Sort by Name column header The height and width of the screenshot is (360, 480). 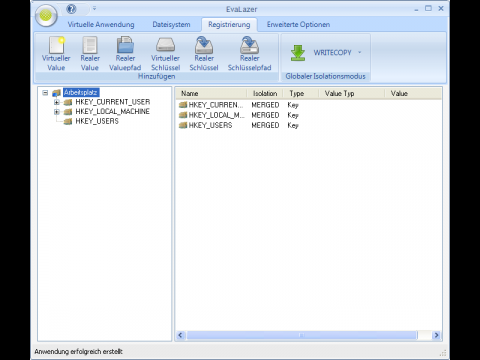click(211, 94)
